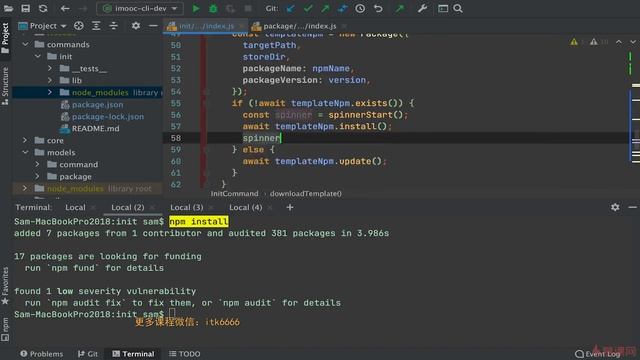Locate opened file with the crosshair icon
Image resolution: width=640 pixels, height=360 pixels.
79,26
